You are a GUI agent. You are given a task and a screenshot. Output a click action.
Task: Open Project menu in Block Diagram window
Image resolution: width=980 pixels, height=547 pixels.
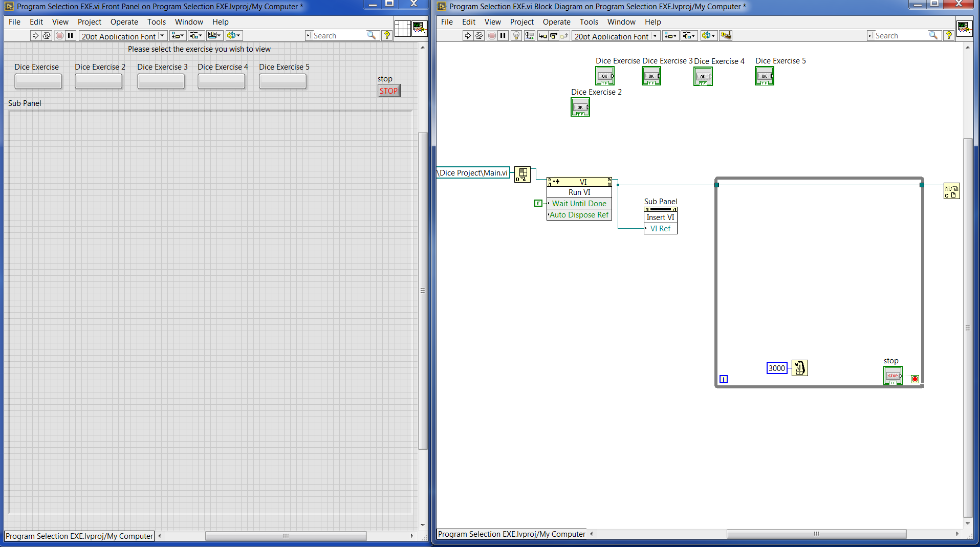pyautogui.click(x=522, y=21)
